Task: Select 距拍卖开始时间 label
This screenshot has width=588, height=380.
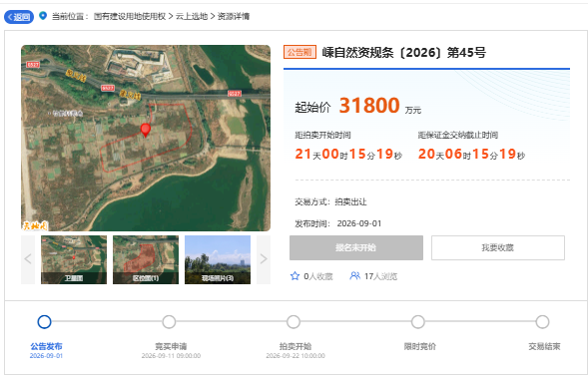Action: point(322,135)
